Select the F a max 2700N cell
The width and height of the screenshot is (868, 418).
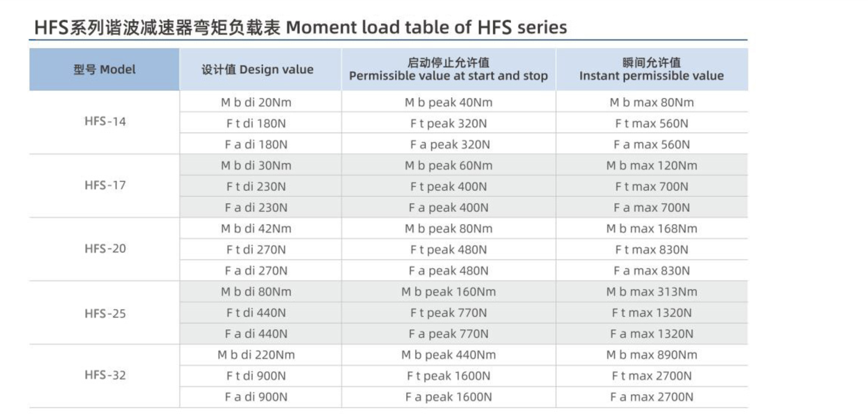coord(651,397)
